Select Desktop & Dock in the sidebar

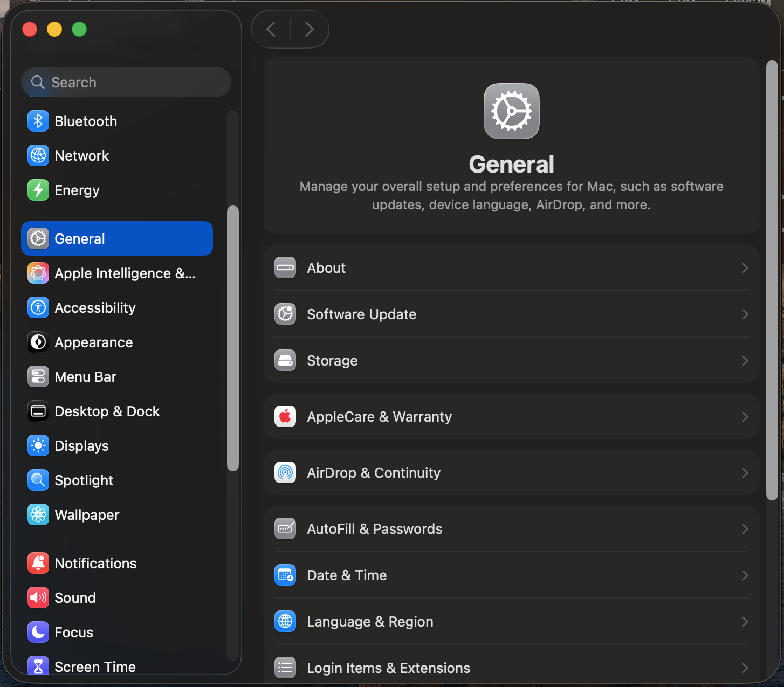pyautogui.click(x=117, y=411)
